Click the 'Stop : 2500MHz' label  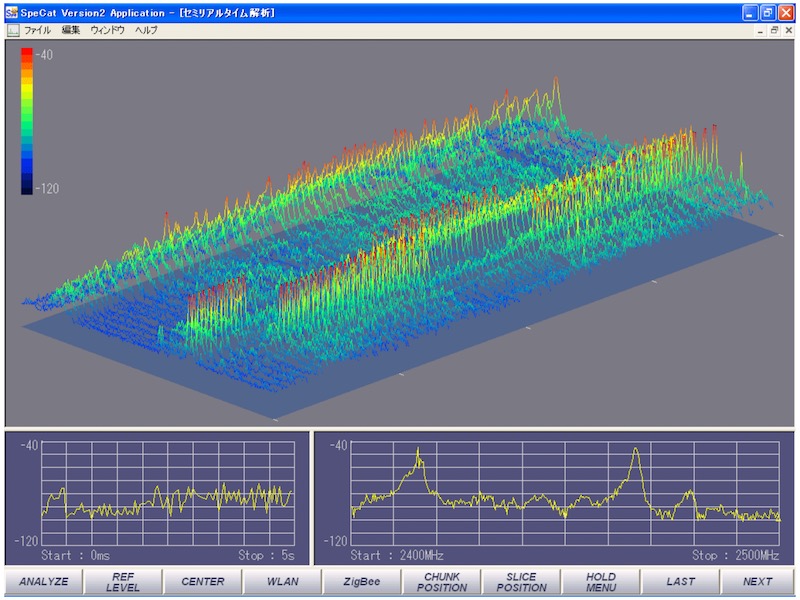(x=735, y=555)
